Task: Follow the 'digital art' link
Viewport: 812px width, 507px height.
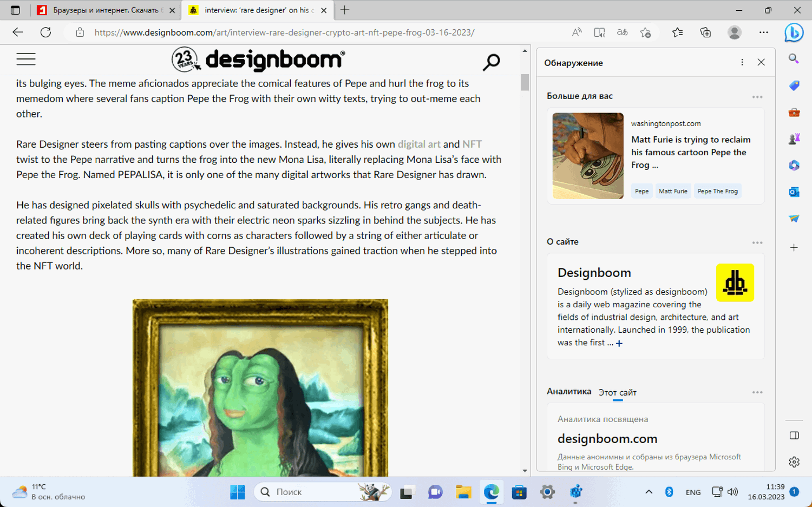Action: click(419, 144)
